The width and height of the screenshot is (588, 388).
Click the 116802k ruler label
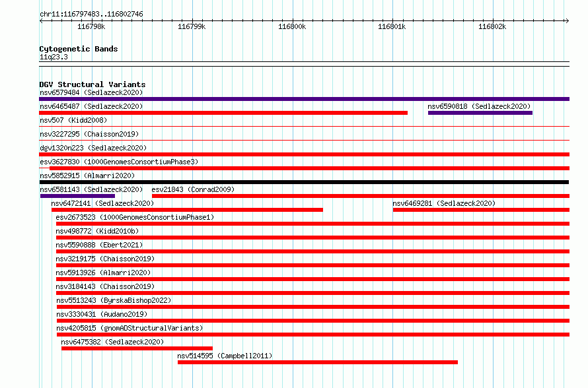[x=492, y=26]
